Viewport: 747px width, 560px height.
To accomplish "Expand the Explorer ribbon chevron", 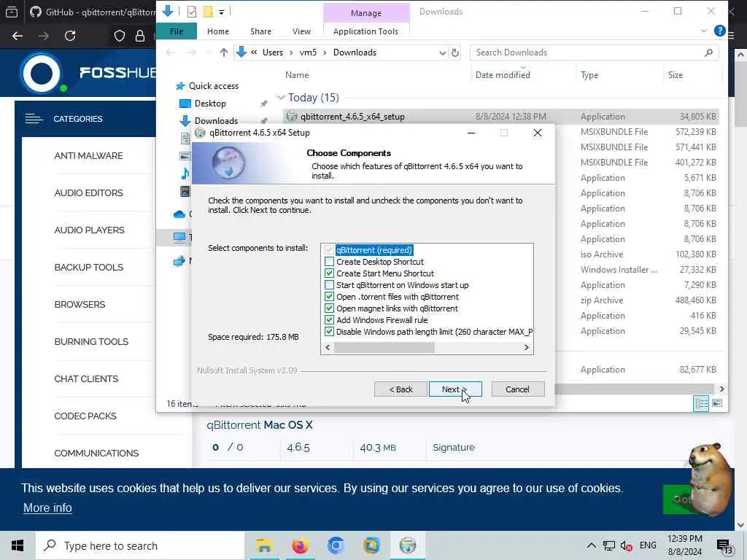I will (x=704, y=31).
